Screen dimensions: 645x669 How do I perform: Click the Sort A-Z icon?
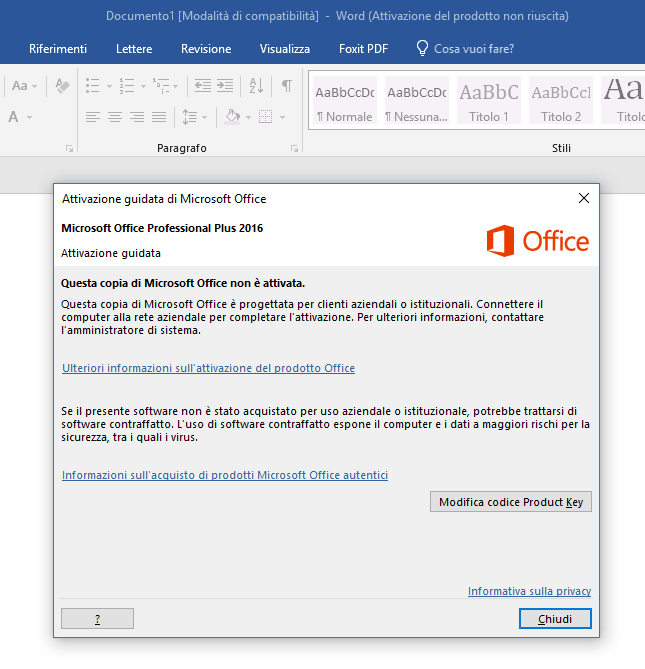click(x=256, y=86)
